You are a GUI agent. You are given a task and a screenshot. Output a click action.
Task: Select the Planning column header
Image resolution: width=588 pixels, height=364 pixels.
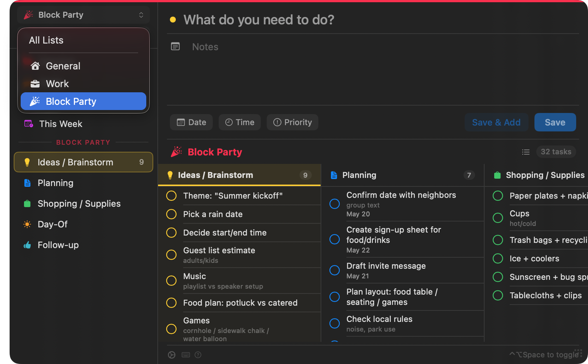(x=403, y=175)
